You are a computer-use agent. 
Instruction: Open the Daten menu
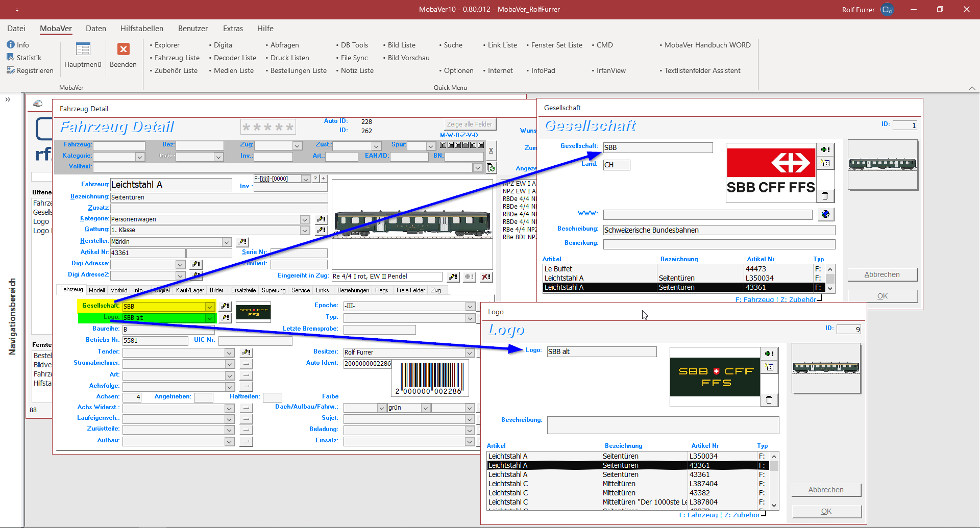pyautogui.click(x=96, y=29)
